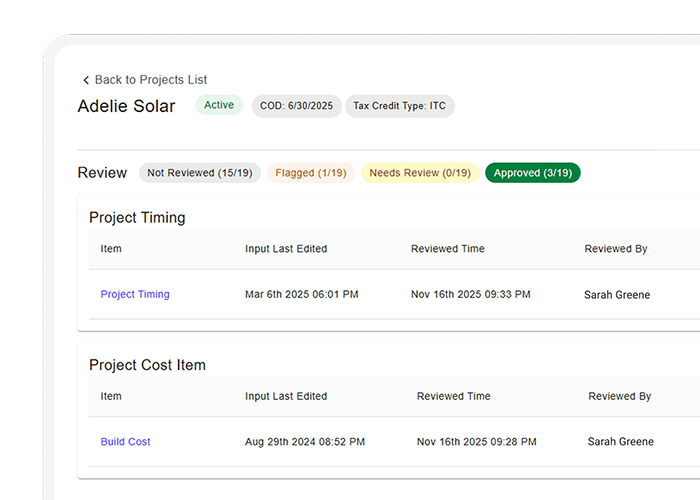Click Input Last Edited header in Project Timing table
The height and width of the screenshot is (500, 700).
pyautogui.click(x=286, y=249)
